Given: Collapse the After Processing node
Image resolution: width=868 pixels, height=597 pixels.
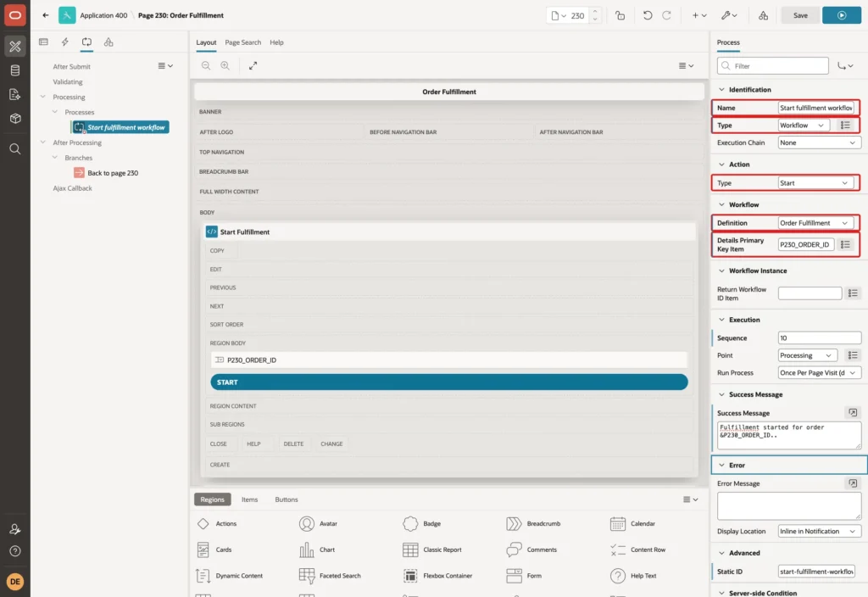Looking at the screenshot, I should [43, 142].
